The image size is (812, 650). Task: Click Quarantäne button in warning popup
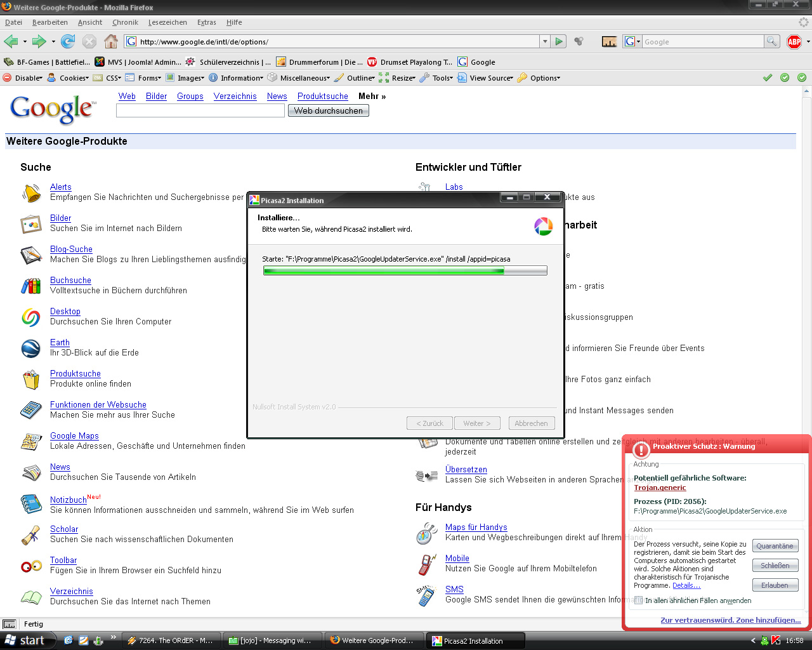point(775,546)
